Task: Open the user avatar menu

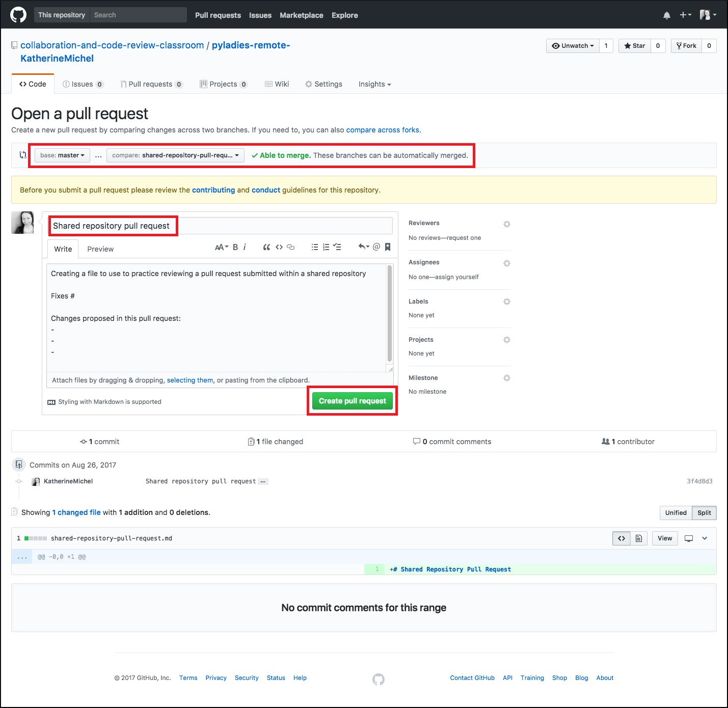Action: point(708,15)
